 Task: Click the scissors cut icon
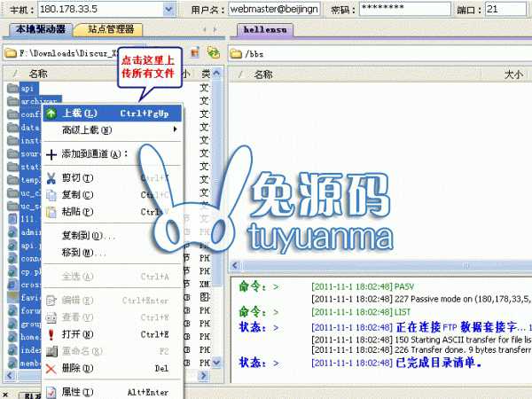point(51,177)
